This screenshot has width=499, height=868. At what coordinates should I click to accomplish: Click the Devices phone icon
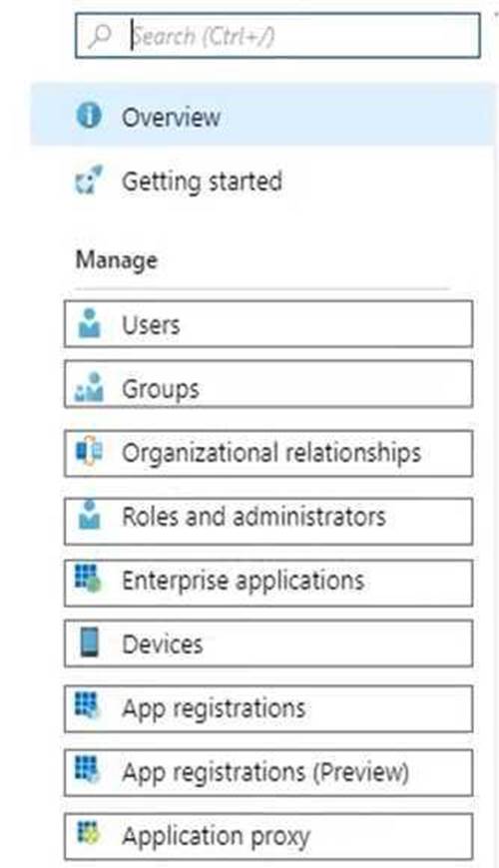[x=89, y=643]
